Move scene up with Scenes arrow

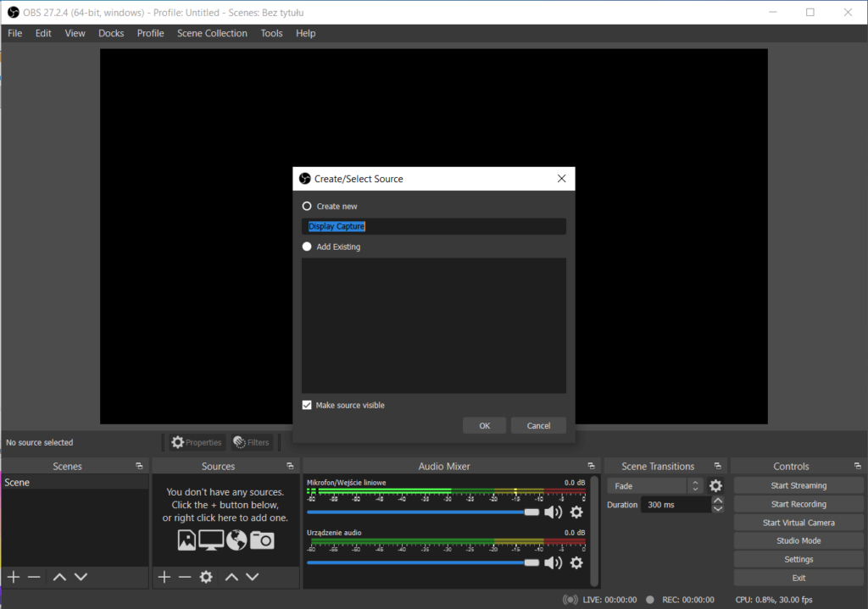coord(59,577)
